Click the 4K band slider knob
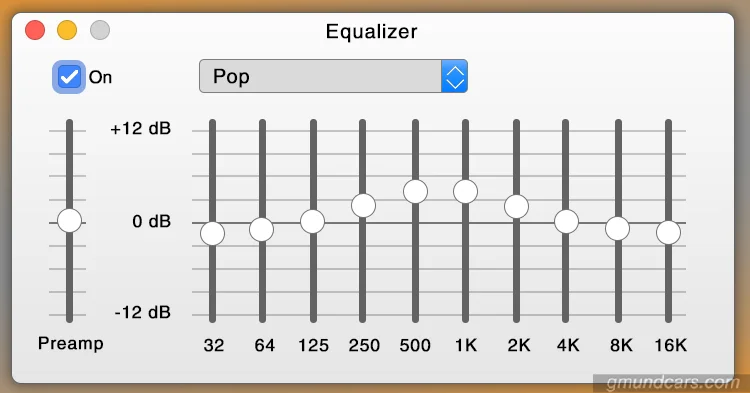750x393 pixels. [566, 222]
